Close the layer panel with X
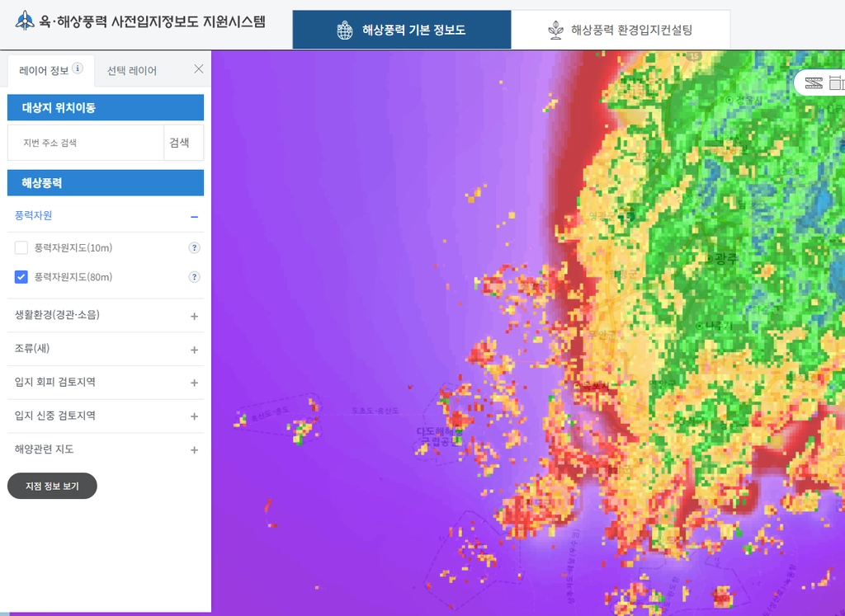845x616 pixels. pyautogui.click(x=199, y=69)
